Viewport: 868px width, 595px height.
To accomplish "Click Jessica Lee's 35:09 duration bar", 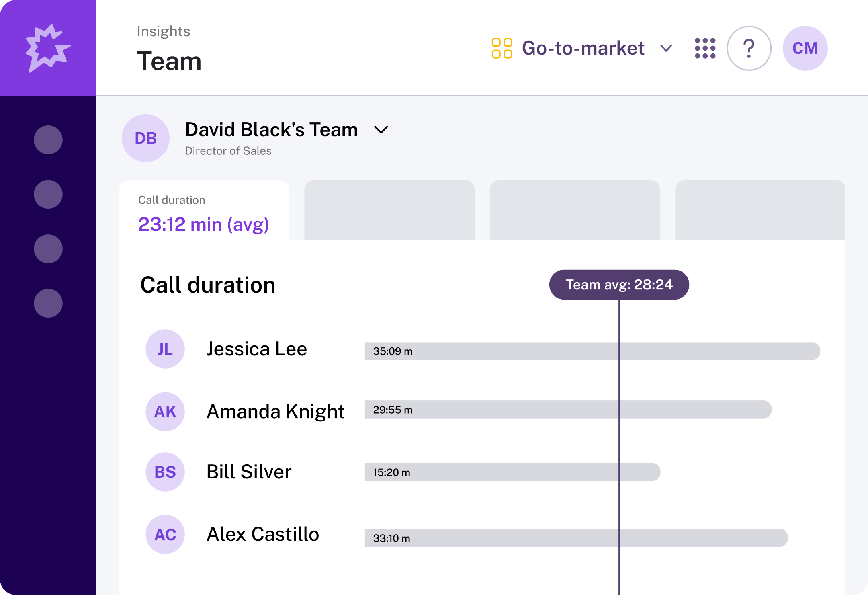I will click(563, 351).
